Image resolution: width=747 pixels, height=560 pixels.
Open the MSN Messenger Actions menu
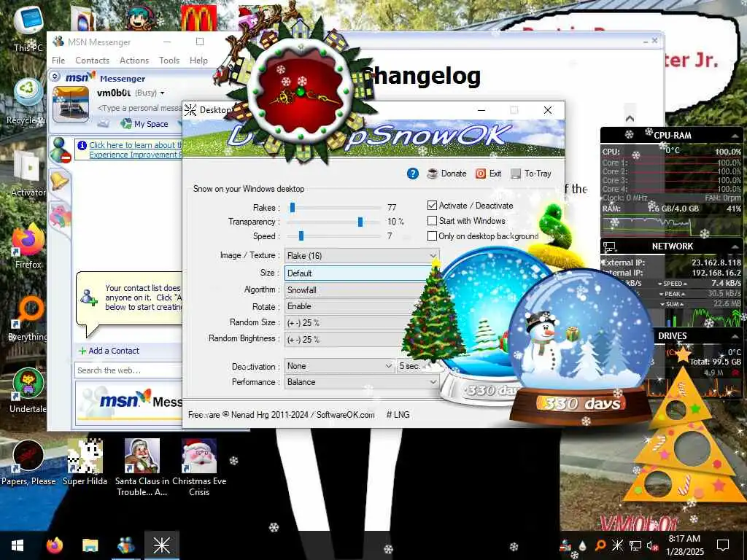pyautogui.click(x=134, y=61)
